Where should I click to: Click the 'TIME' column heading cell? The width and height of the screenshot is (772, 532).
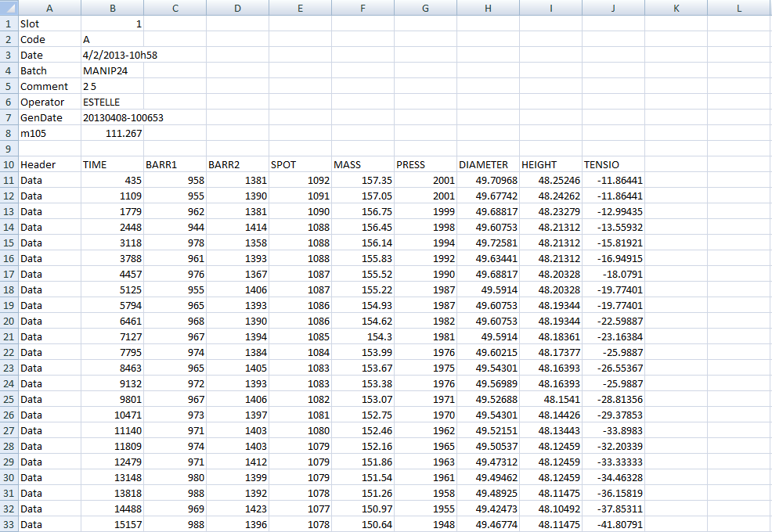click(x=112, y=164)
